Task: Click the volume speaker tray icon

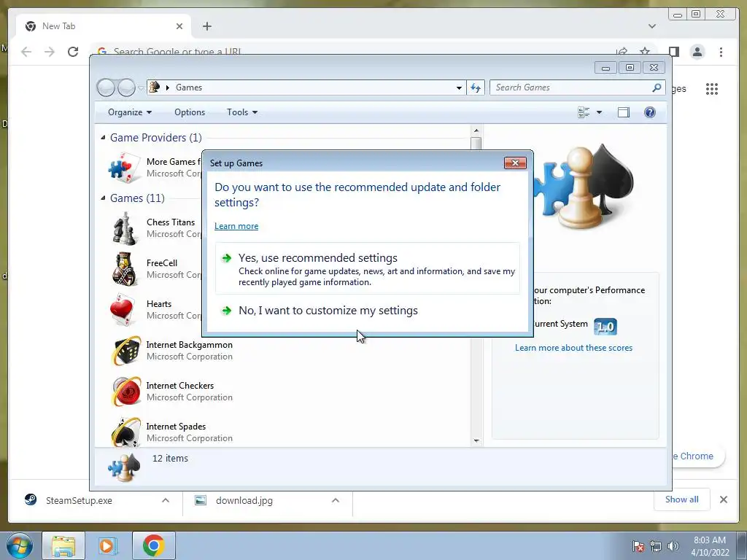Action: 673,546
